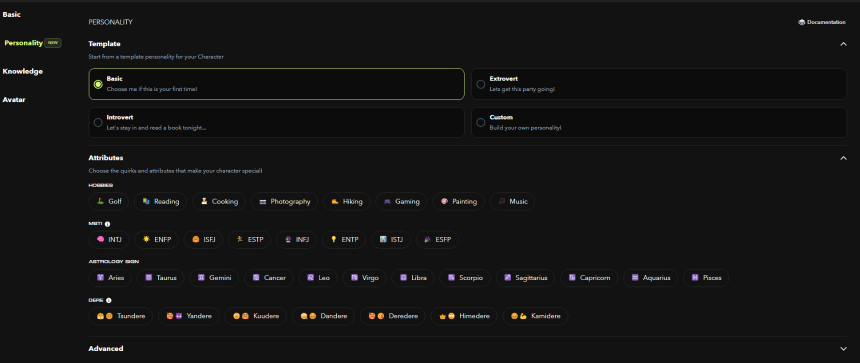Screen dimensions: 860x363
Task: Click the MBTI info icon
Action: coord(108,224)
